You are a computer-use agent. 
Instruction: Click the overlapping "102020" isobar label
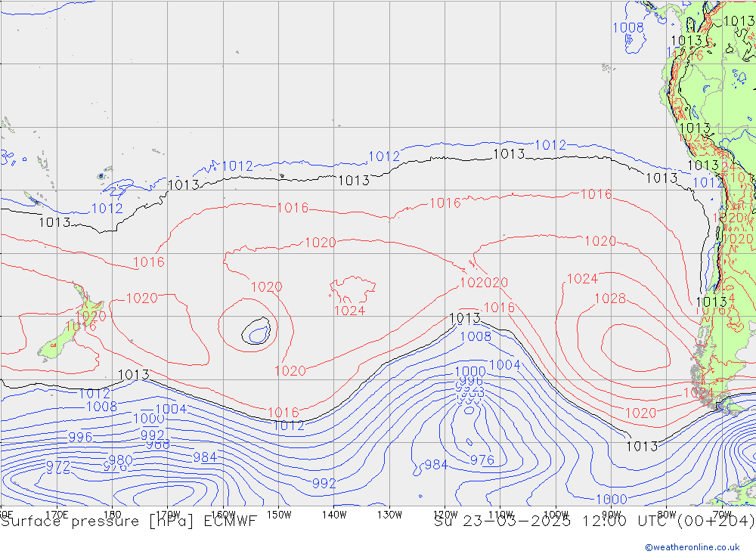tap(484, 283)
